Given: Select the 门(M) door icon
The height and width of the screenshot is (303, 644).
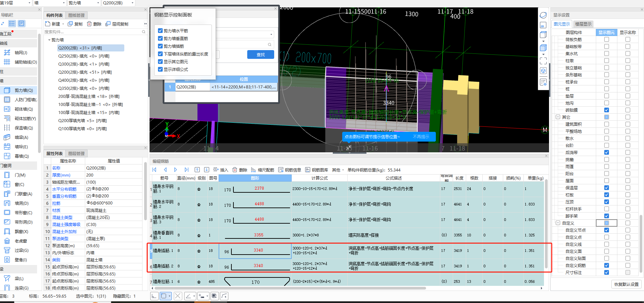Looking at the screenshot, I should (7, 175).
